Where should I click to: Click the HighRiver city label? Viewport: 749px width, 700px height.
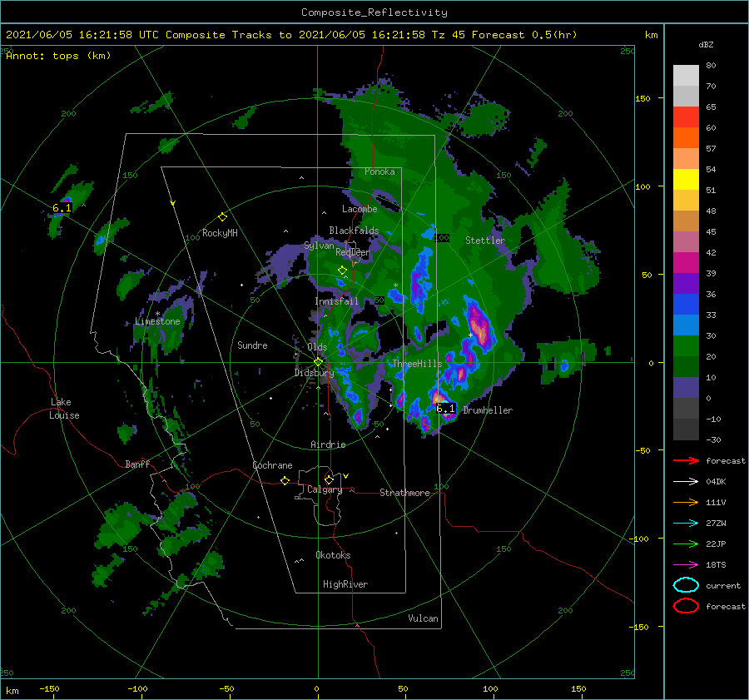click(x=345, y=584)
